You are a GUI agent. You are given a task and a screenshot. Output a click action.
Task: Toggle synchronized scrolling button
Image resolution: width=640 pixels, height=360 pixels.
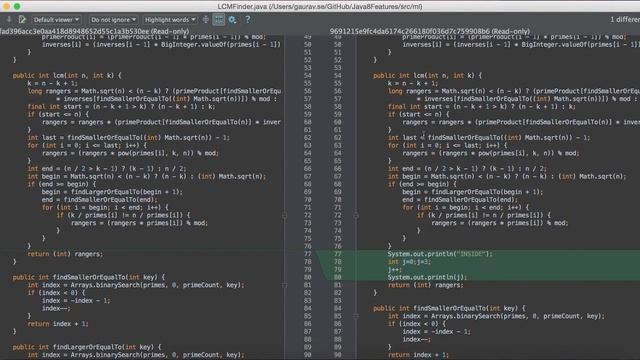[219, 20]
